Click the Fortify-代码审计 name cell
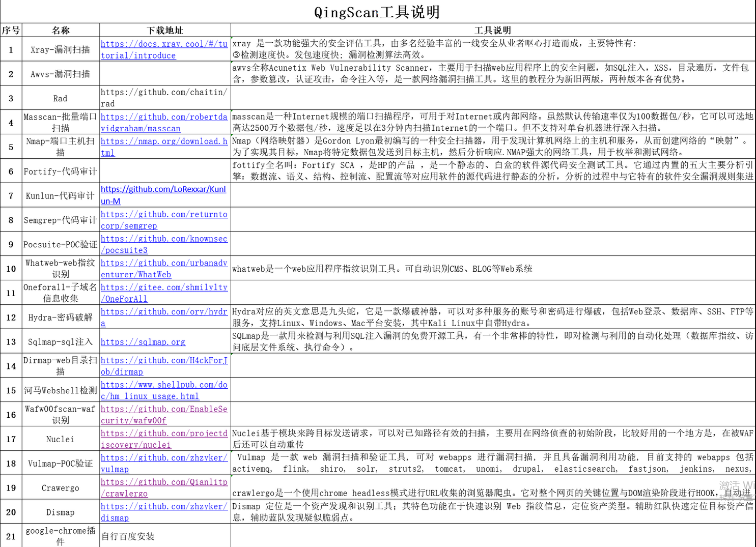756x547 pixels. (x=60, y=171)
